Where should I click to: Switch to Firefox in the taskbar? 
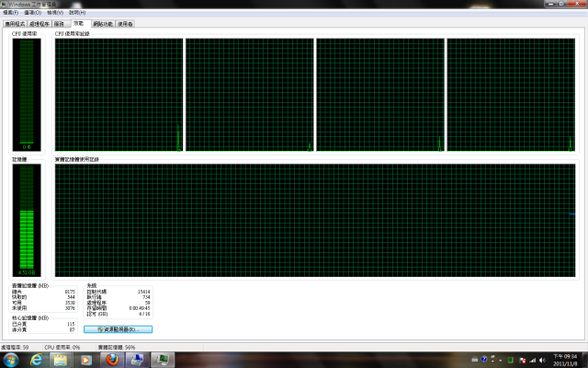(x=112, y=360)
